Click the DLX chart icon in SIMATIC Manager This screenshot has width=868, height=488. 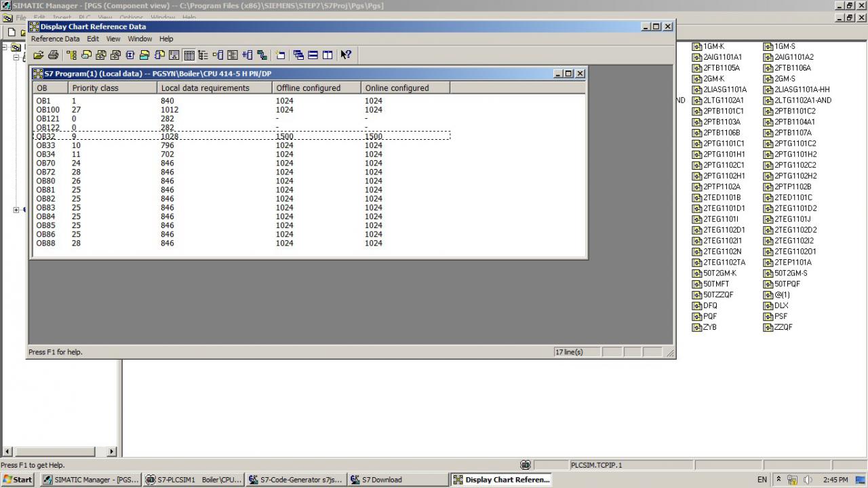click(x=768, y=306)
